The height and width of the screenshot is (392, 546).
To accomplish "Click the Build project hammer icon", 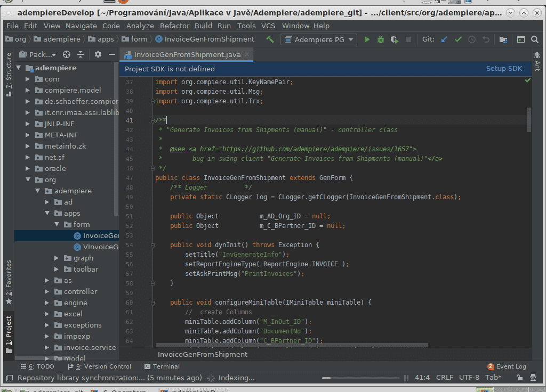I will pyautogui.click(x=270, y=39).
